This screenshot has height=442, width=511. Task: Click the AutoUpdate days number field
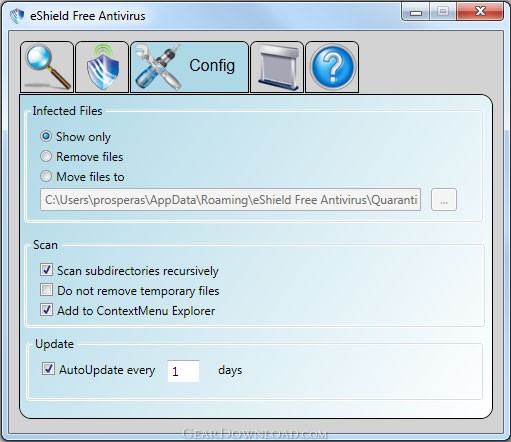(183, 371)
